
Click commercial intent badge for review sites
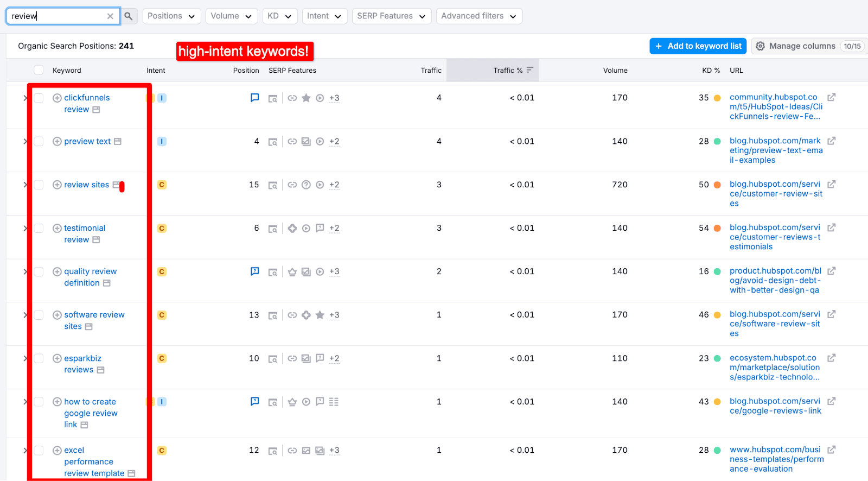tap(162, 185)
